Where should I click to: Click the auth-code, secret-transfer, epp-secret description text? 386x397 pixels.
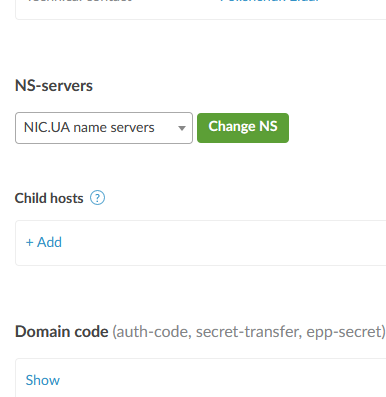(x=249, y=332)
